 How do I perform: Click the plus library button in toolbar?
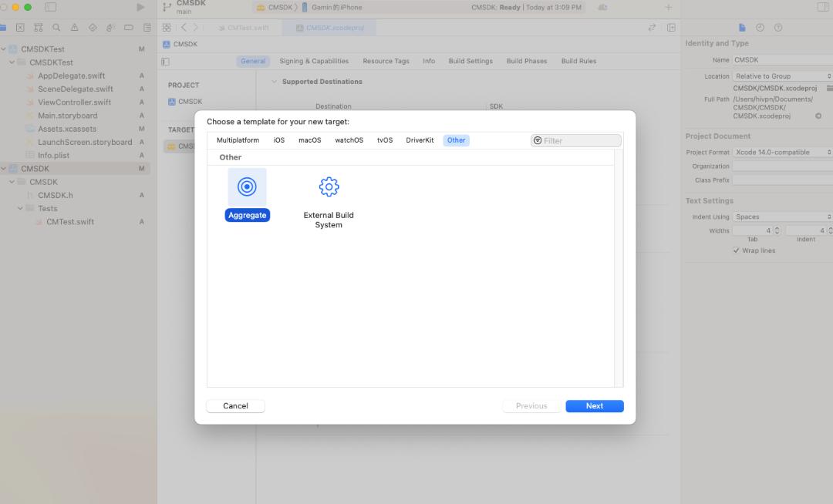[668, 8]
